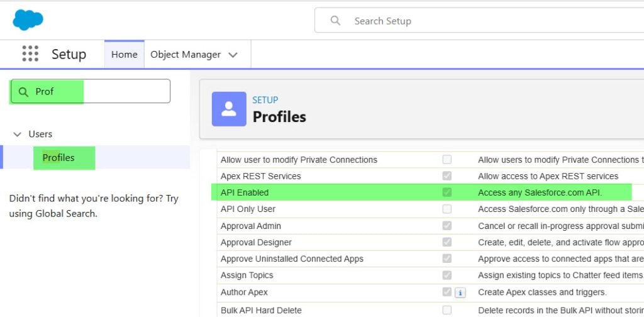Toggle Allow user to modify Private Connections checkbox

447,159
